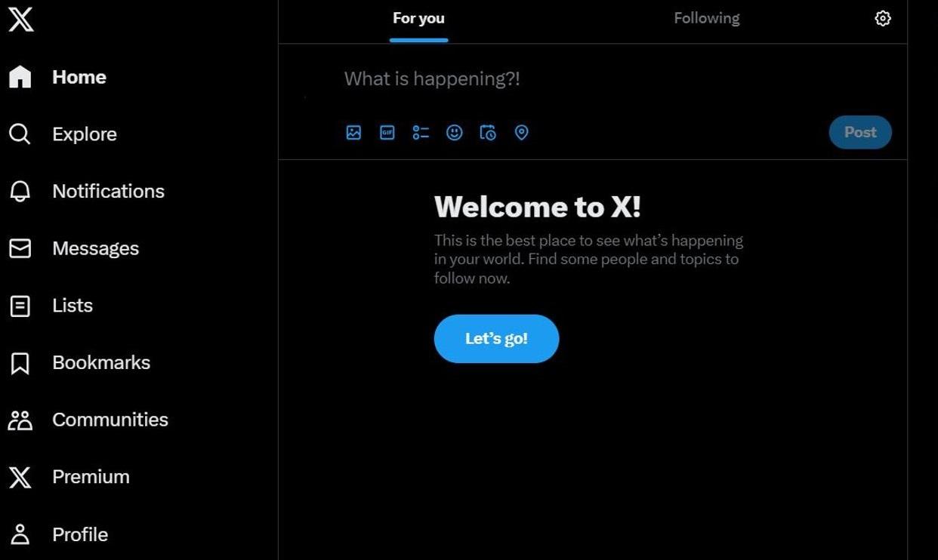This screenshot has width=938, height=560.
Task: Click the Post button
Action: (860, 132)
